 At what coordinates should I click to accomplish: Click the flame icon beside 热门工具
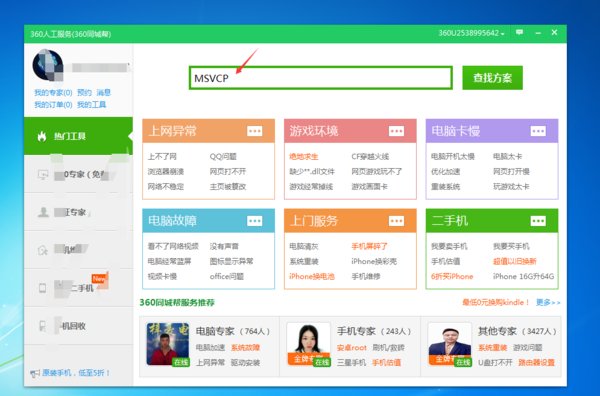[42, 136]
